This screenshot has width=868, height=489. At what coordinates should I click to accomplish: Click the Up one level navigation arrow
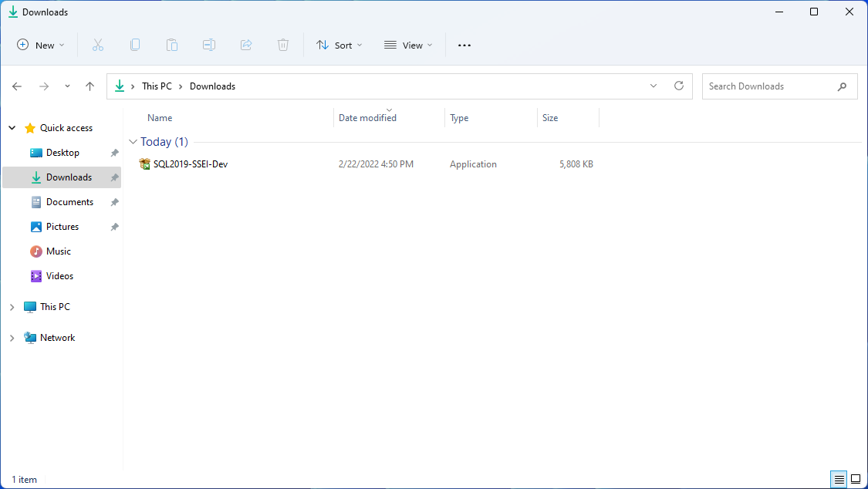coord(90,86)
